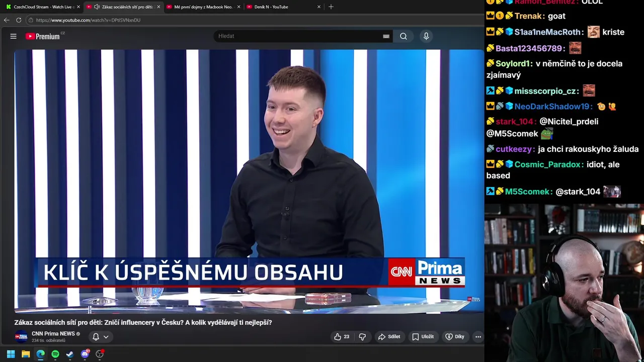Open Microsoft Edge from taskbar
This screenshot has width=644, height=362.
point(40,354)
